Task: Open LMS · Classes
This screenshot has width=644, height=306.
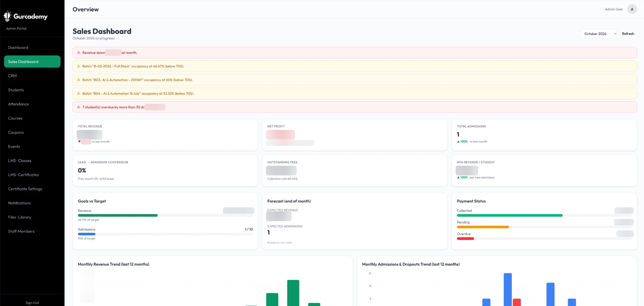Action: (32, 161)
